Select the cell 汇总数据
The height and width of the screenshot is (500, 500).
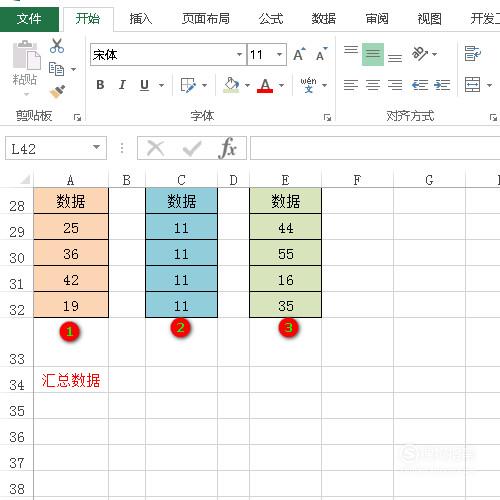[71, 380]
